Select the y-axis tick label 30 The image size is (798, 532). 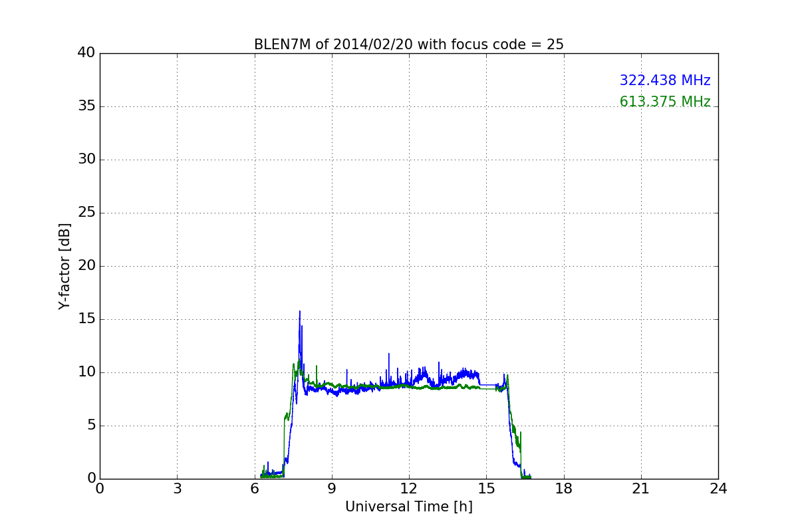pyautogui.click(x=86, y=160)
